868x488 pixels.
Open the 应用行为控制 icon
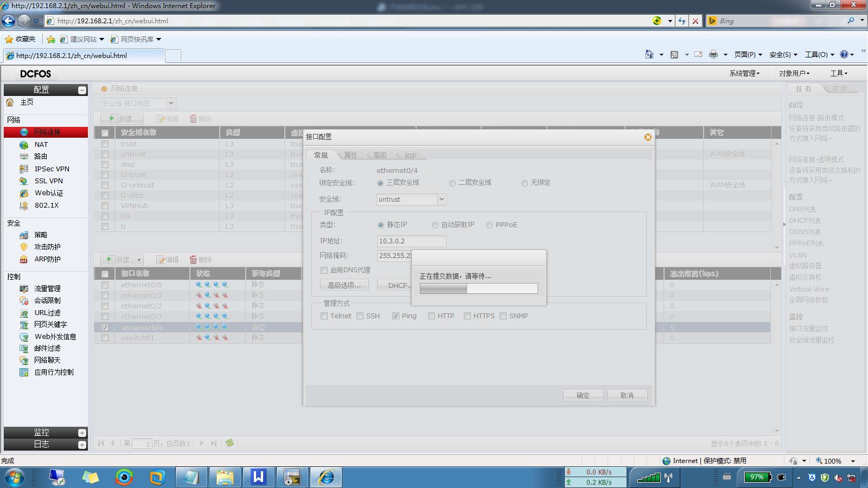pyautogui.click(x=24, y=372)
